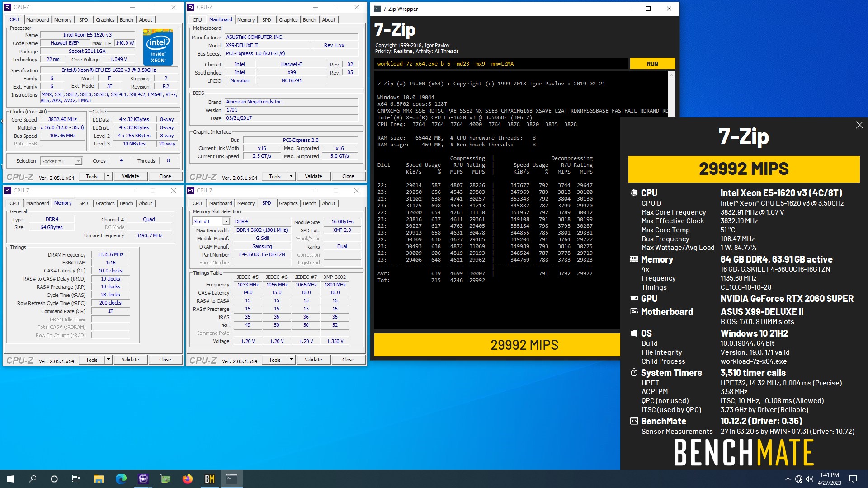Open Firefox from taskbar

(x=187, y=479)
